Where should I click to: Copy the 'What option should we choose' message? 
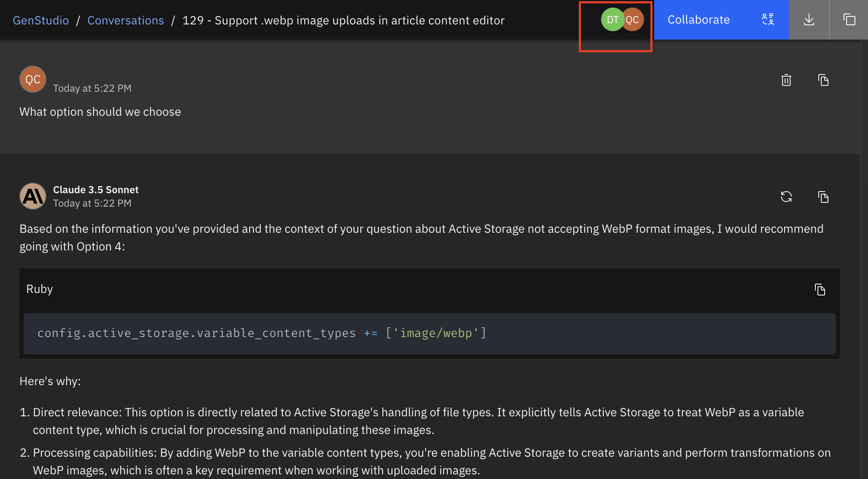point(823,80)
